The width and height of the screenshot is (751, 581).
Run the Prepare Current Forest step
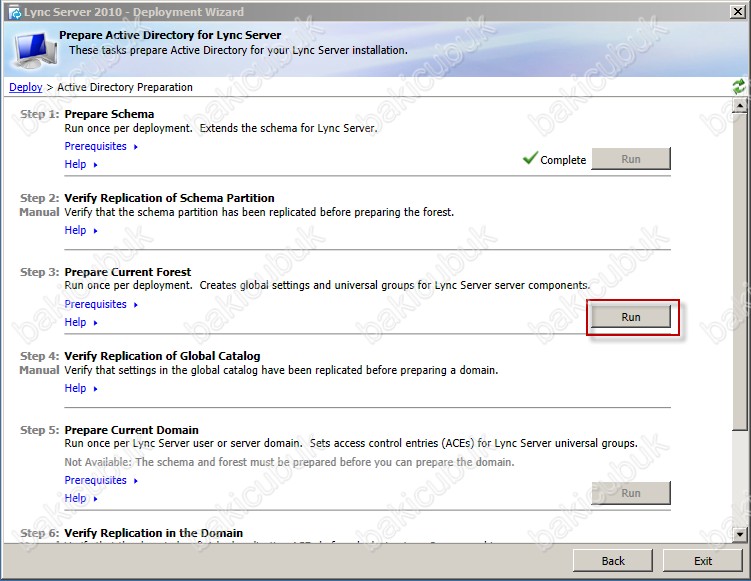click(631, 317)
